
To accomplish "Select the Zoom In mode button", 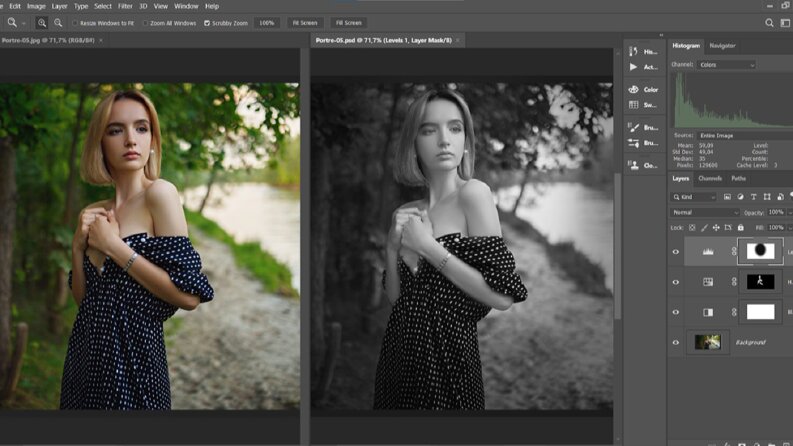I will click(x=42, y=23).
